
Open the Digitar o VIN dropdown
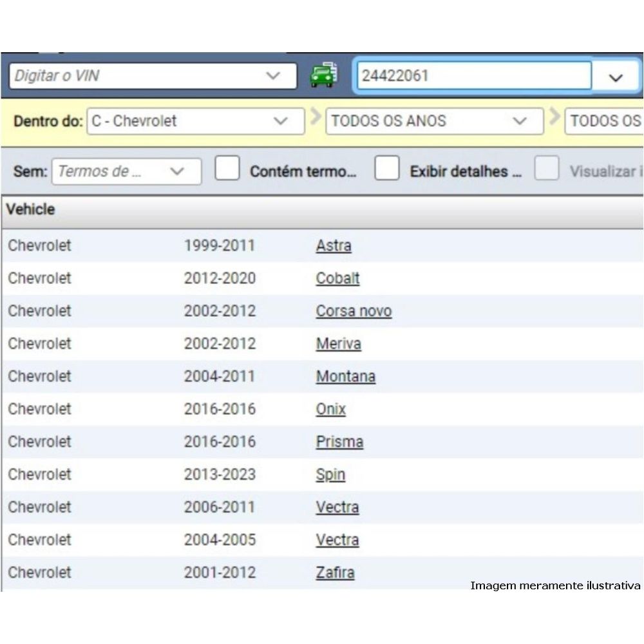click(x=153, y=75)
